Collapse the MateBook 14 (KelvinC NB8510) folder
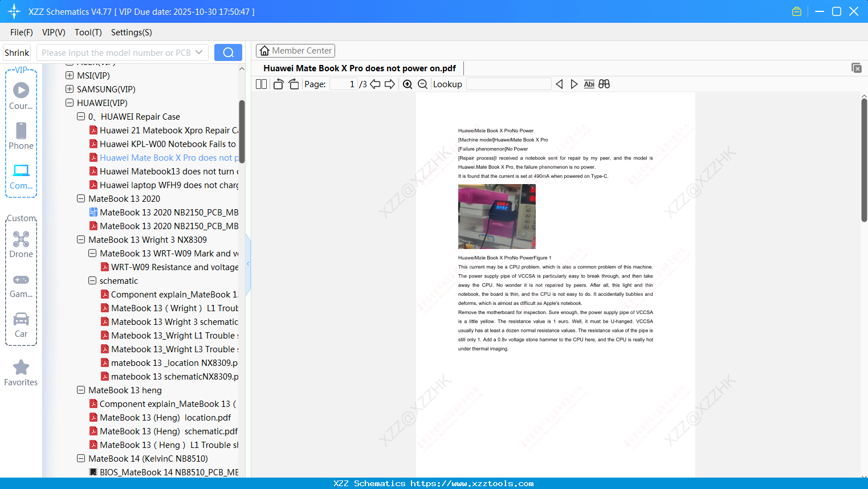Screen dimensions: 868x489 coord(81,458)
